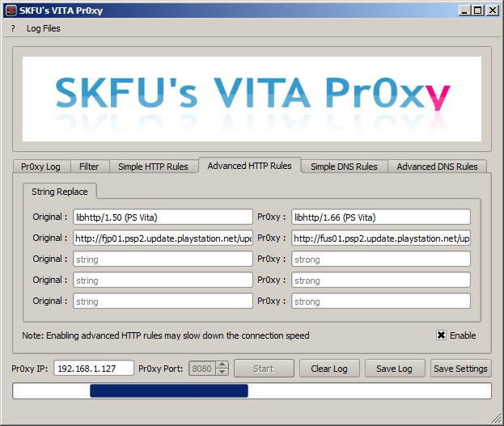Click the Save Log button

[395, 368]
